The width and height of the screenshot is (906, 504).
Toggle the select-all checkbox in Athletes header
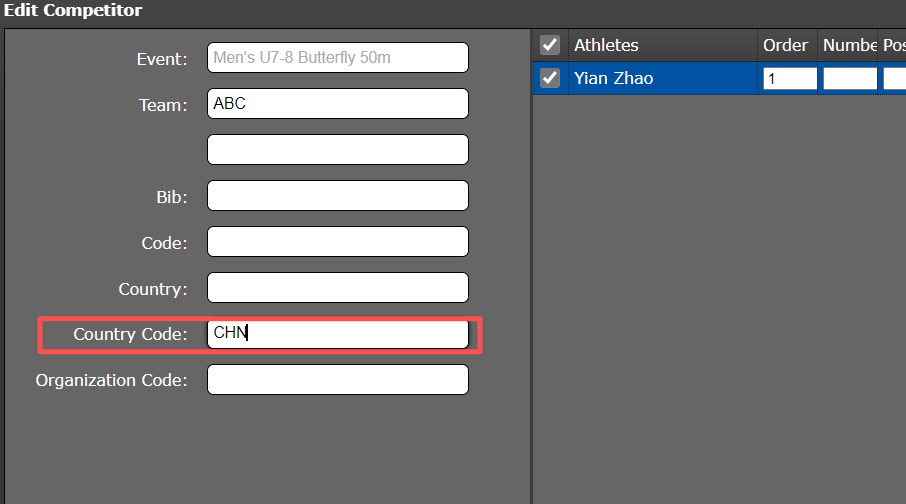click(x=550, y=45)
